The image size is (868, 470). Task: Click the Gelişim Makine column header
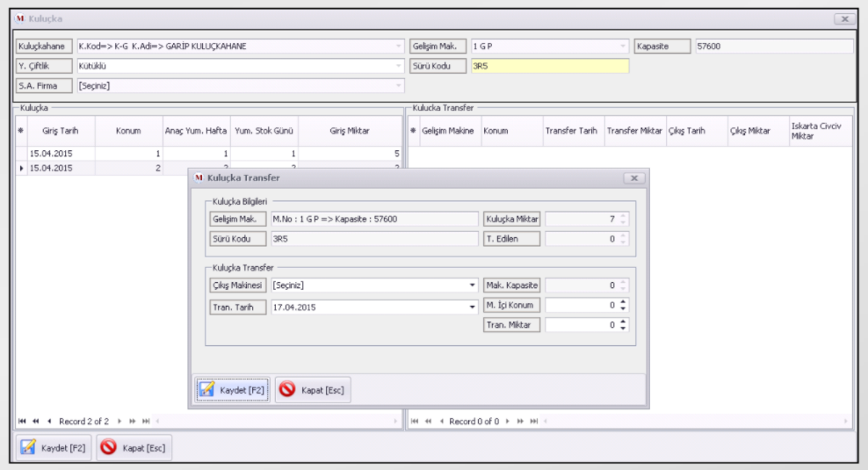(451, 131)
